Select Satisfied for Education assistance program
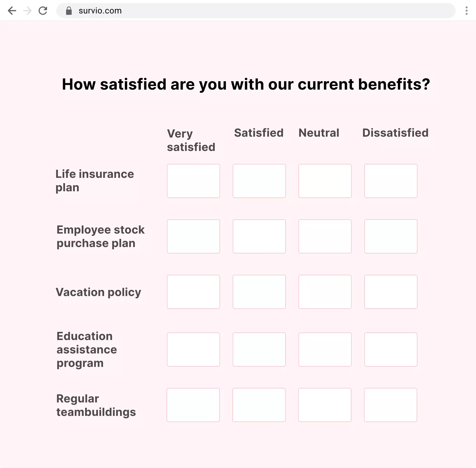The width and height of the screenshot is (476, 468). click(x=259, y=350)
